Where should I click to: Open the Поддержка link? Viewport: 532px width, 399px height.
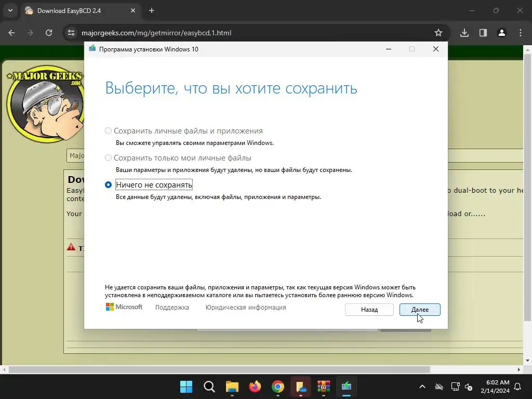click(172, 308)
